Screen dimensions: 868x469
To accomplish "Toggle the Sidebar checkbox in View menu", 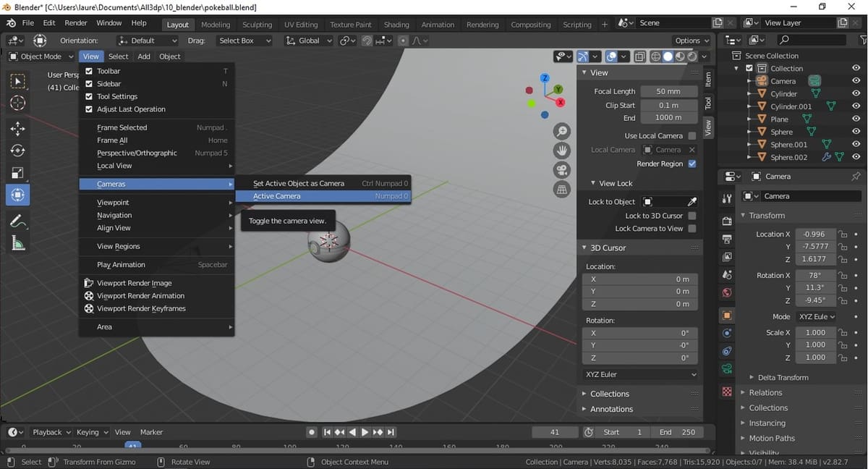I will 89,84.
